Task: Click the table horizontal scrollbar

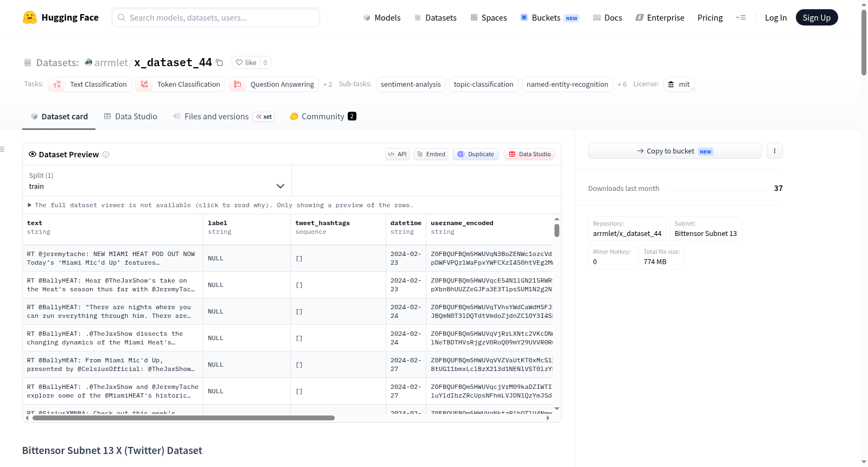Action: tap(183, 418)
